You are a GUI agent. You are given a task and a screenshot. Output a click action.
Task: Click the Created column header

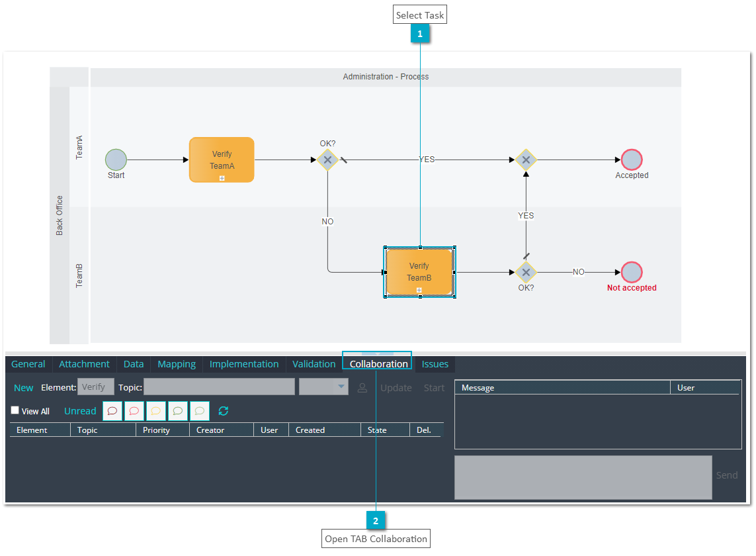coord(325,430)
